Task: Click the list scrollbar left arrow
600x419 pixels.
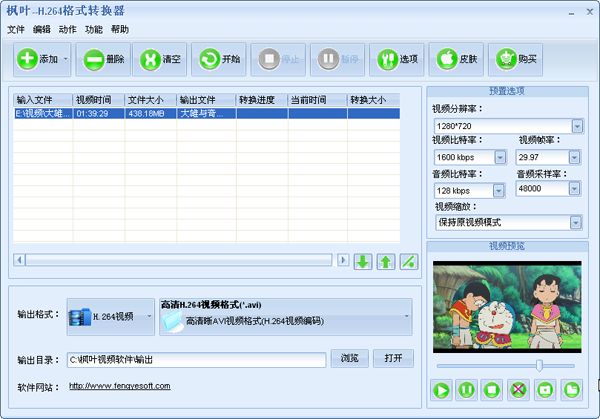Action: [x=19, y=260]
